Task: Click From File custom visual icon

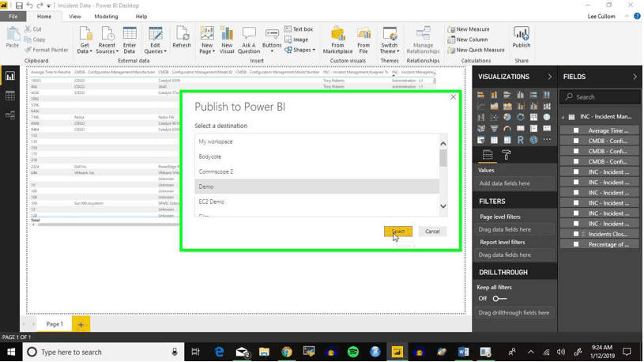Action: [x=363, y=40]
